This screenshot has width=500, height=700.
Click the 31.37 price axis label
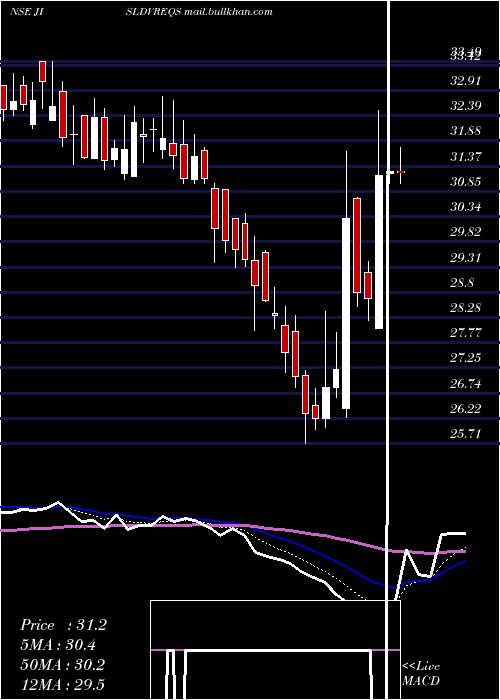click(466, 157)
